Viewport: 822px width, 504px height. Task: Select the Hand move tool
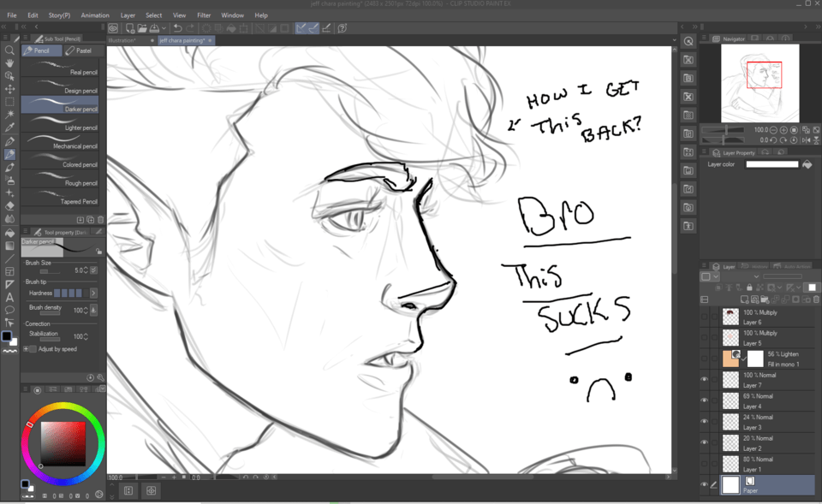click(x=9, y=63)
